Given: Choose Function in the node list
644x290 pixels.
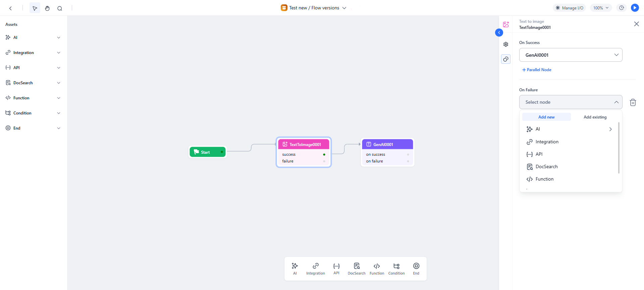Looking at the screenshot, I should point(544,179).
